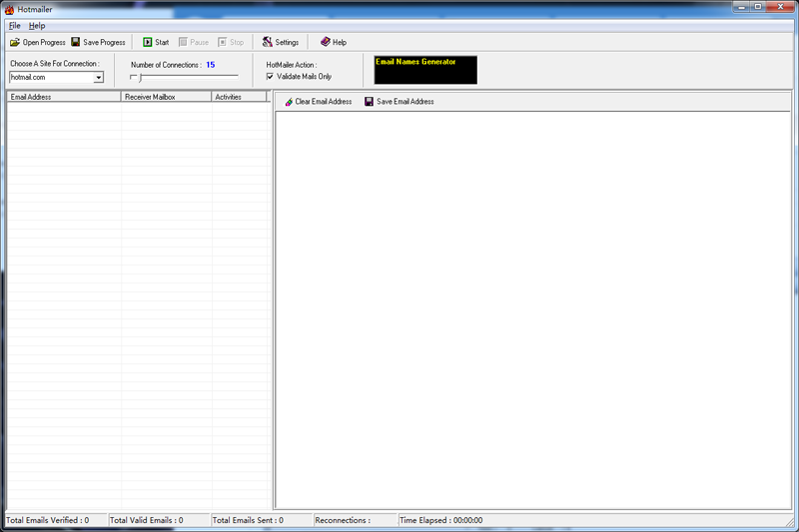Screen dimensions: 799x532
Task: Click the Settings label in toolbar
Action: pos(287,42)
